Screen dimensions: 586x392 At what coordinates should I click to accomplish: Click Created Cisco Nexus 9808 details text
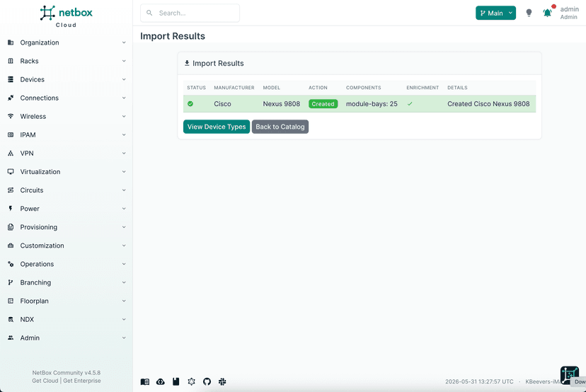tap(488, 104)
